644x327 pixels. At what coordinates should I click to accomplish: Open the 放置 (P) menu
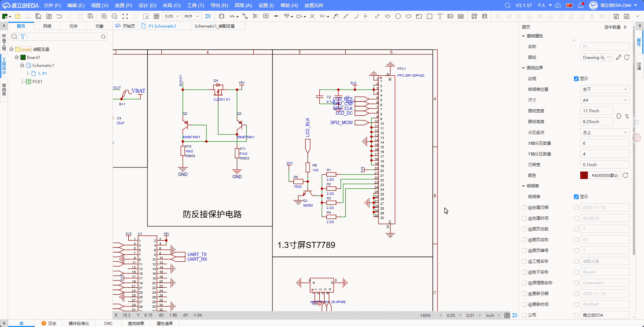[x=123, y=5]
